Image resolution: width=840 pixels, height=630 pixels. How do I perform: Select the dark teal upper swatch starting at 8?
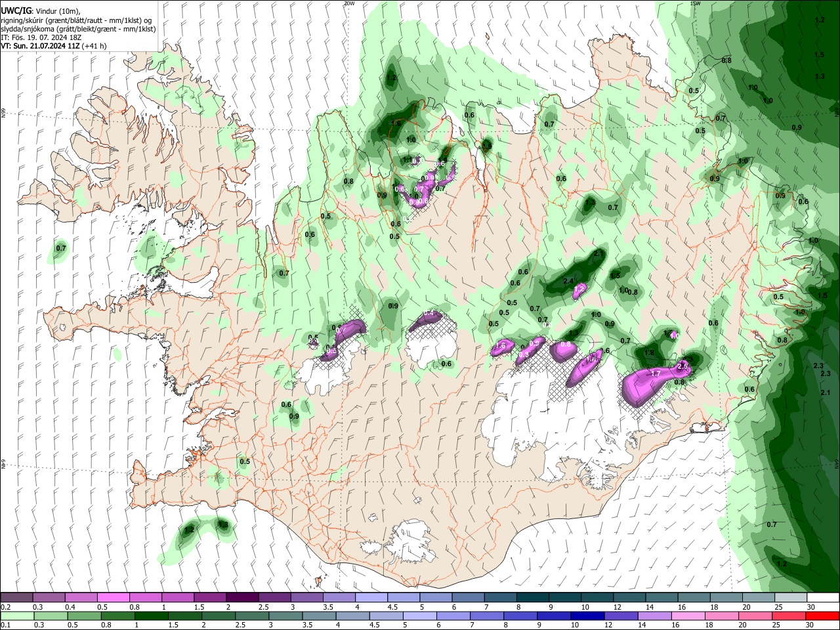tap(532, 597)
